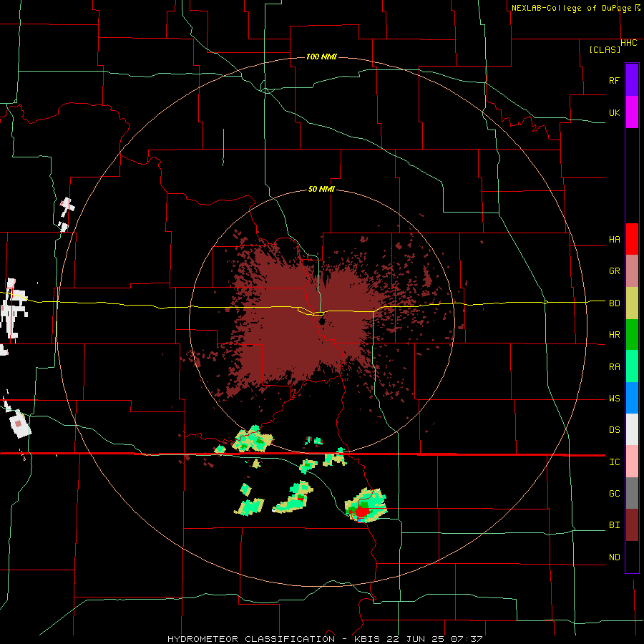Click the GC legend label
The image size is (644, 644).
[x=615, y=494]
